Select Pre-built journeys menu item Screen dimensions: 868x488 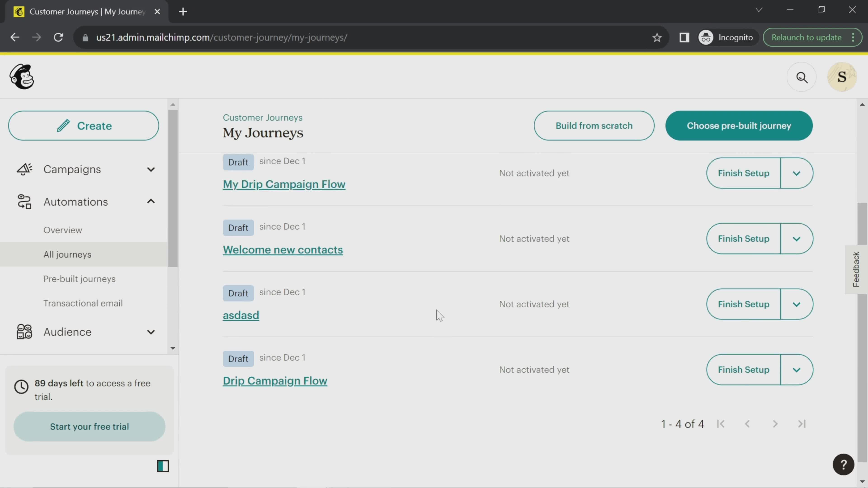79,279
